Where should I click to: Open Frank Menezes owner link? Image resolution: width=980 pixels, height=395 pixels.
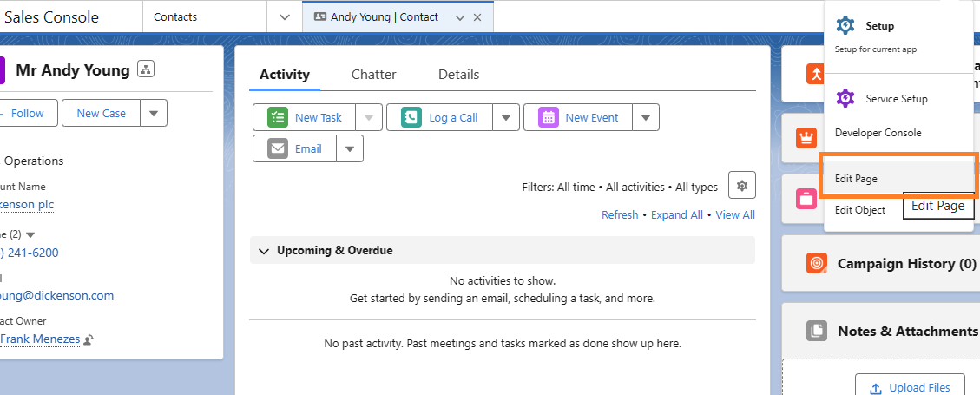coord(40,339)
